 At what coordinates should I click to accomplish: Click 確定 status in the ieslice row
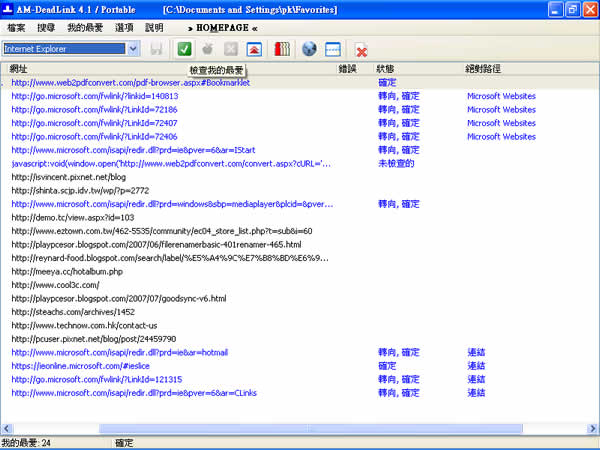[387, 366]
